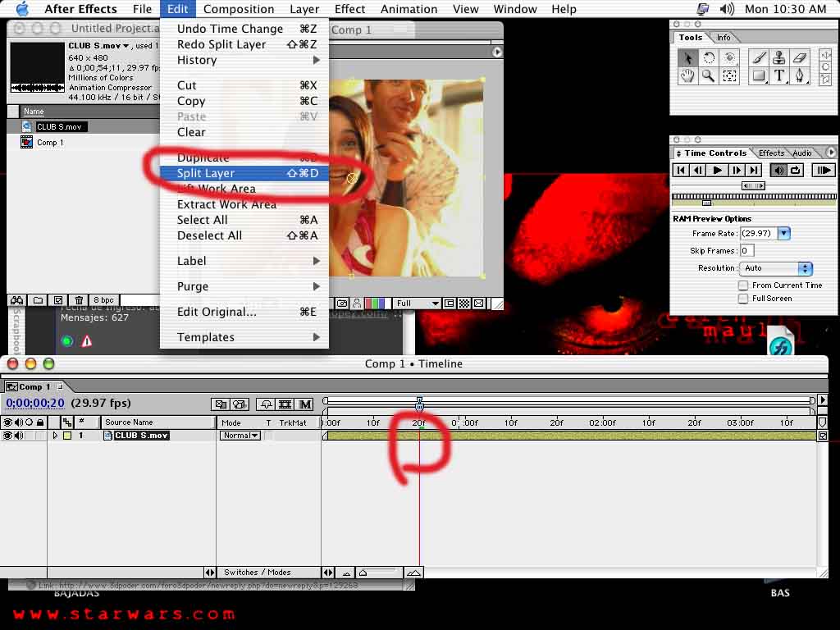
Task: Select the Eraser tool
Action: click(x=799, y=58)
